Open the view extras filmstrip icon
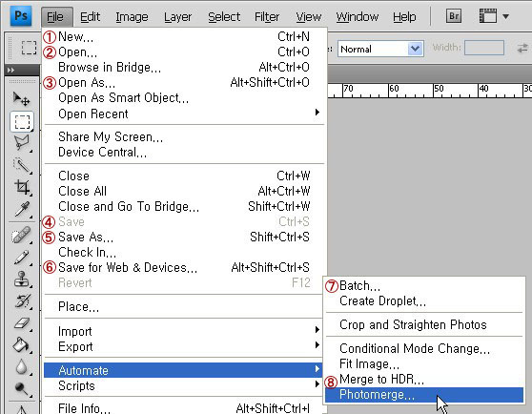This screenshot has height=414, width=532. (488, 16)
